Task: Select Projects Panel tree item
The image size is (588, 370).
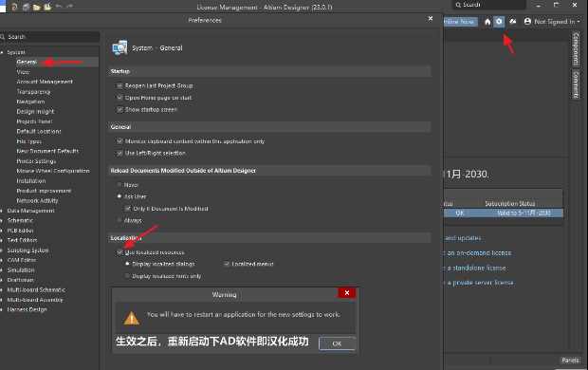Action: [34, 121]
